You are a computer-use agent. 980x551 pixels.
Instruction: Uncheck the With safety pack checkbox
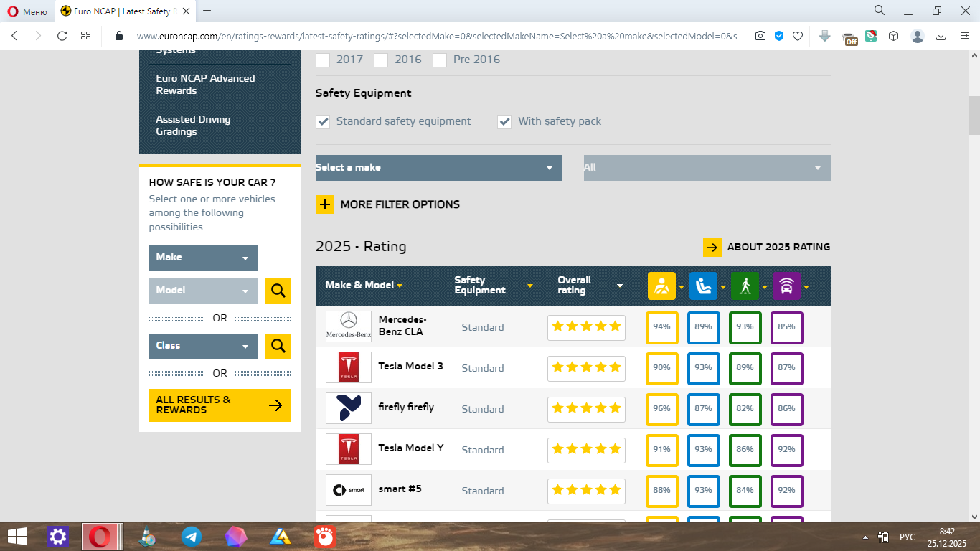click(x=504, y=122)
